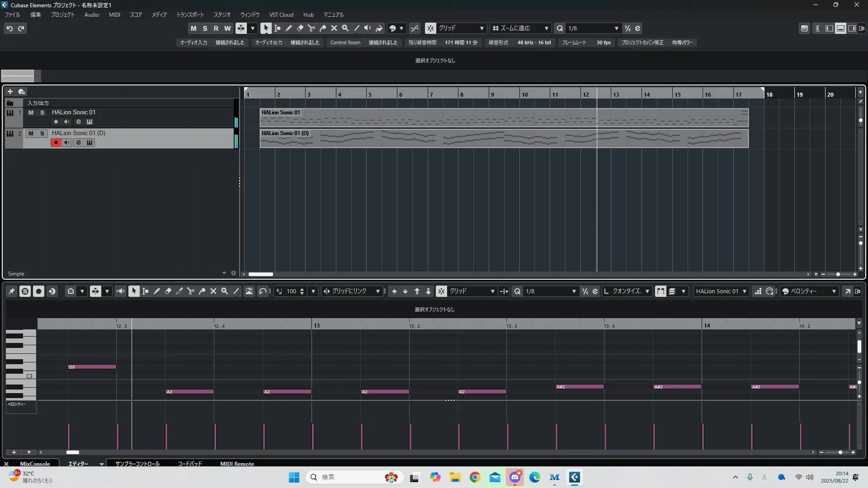Disable record enable on HALion Sonic 01 (D)
This screenshot has width=868, height=488.
pyautogui.click(x=56, y=143)
